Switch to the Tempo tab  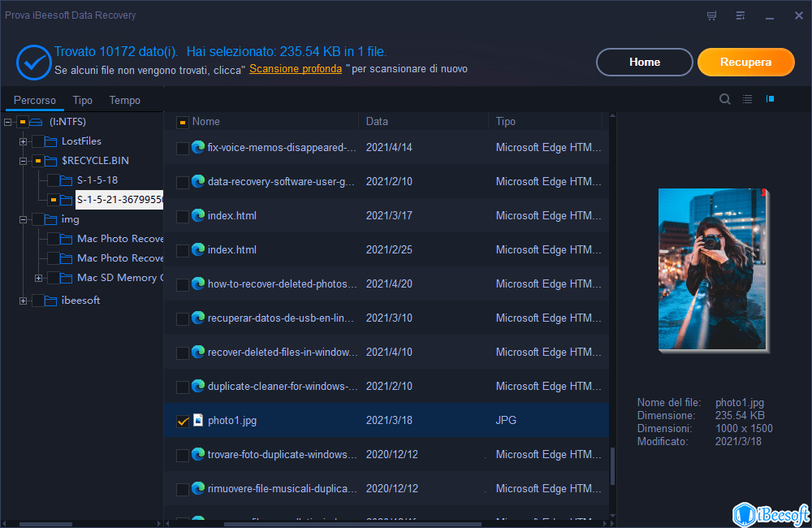pyautogui.click(x=125, y=100)
